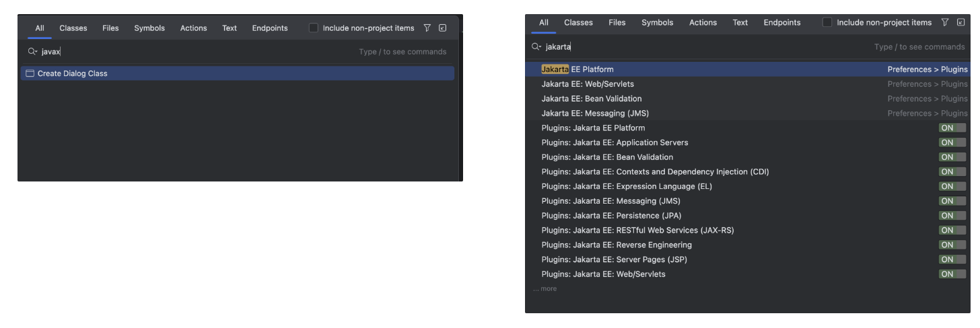Select Plugins: Jakarta EE: Reverse Engineering text
Image resolution: width=980 pixels, height=328 pixels.
coord(617,245)
